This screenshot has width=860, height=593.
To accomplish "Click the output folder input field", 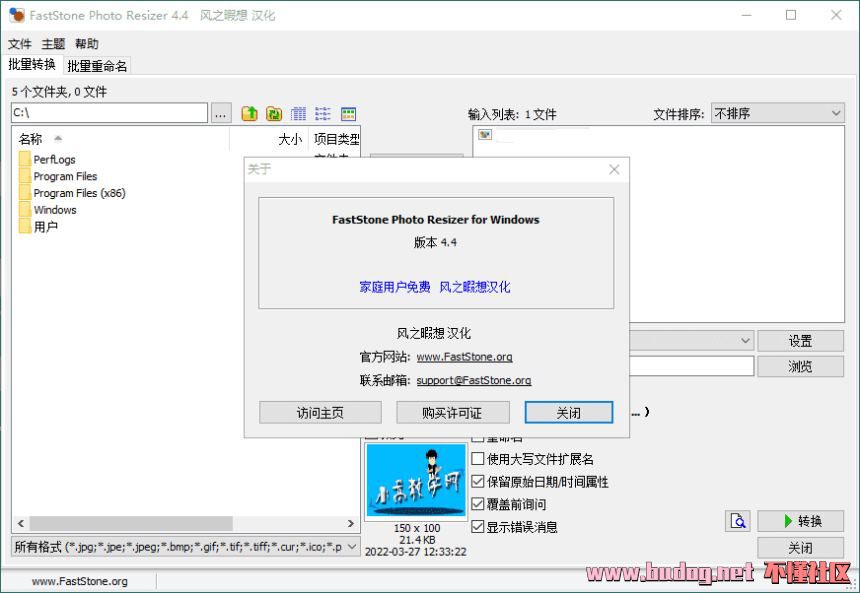I will pyautogui.click(x=692, y=366).
